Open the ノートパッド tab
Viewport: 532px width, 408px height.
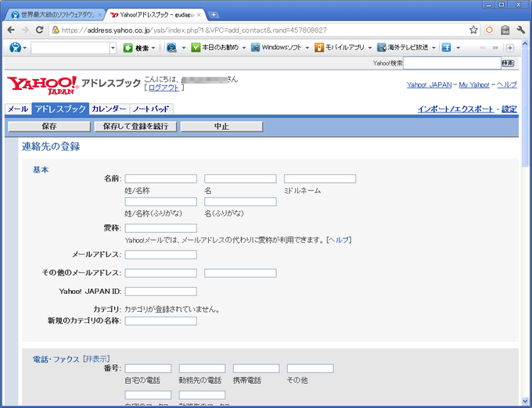(151, 109)
